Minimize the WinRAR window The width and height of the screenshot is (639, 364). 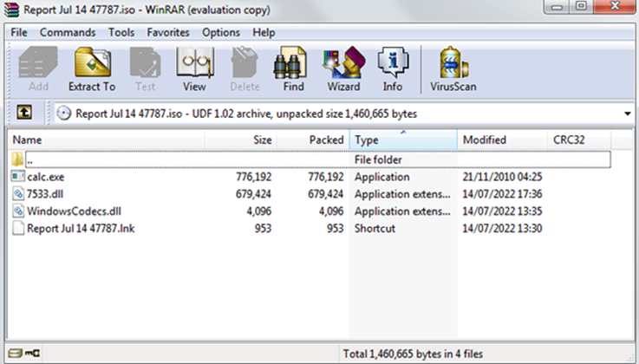point(557,7)
